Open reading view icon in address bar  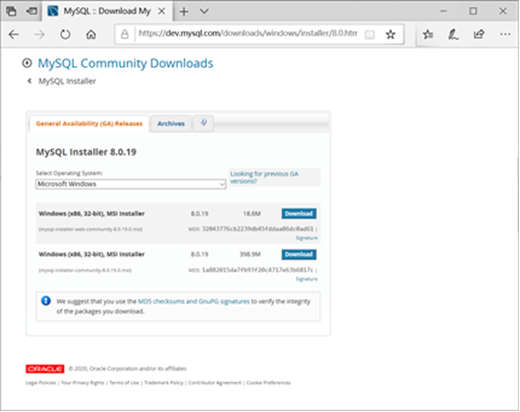tap(369, 34)
